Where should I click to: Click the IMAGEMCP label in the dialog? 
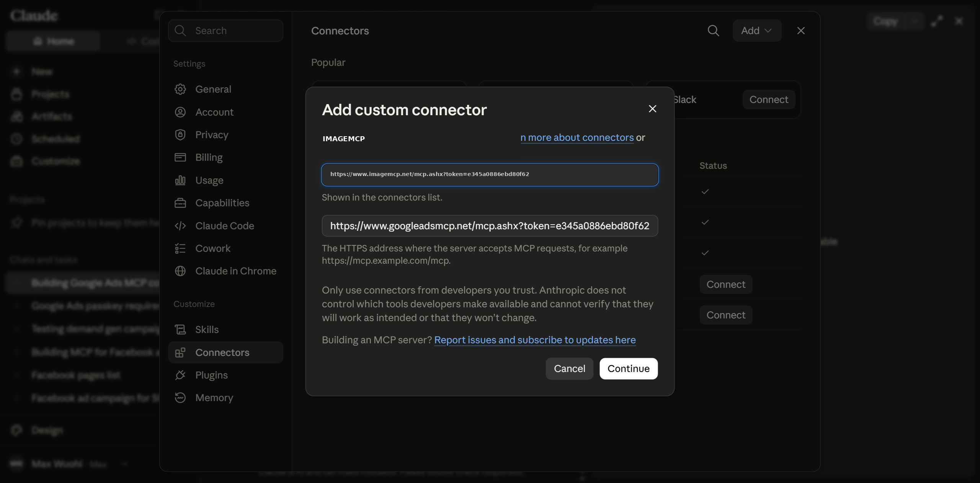pos(343,139)
